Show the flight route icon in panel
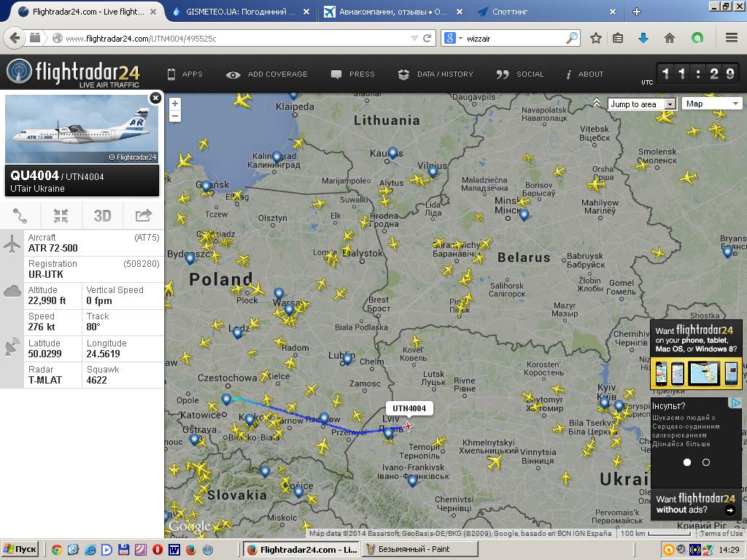The image size is (747, 560). click(20, 215)
